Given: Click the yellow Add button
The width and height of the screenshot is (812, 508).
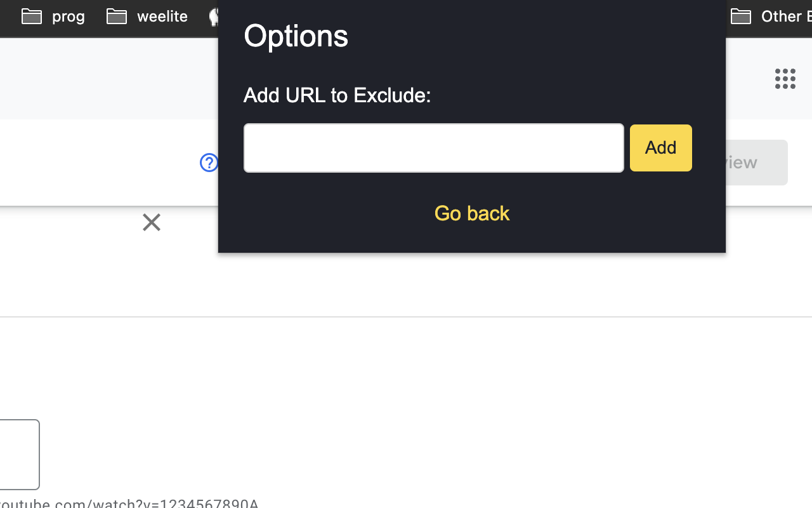Looking at the screenshot, I should click(661, 148).
